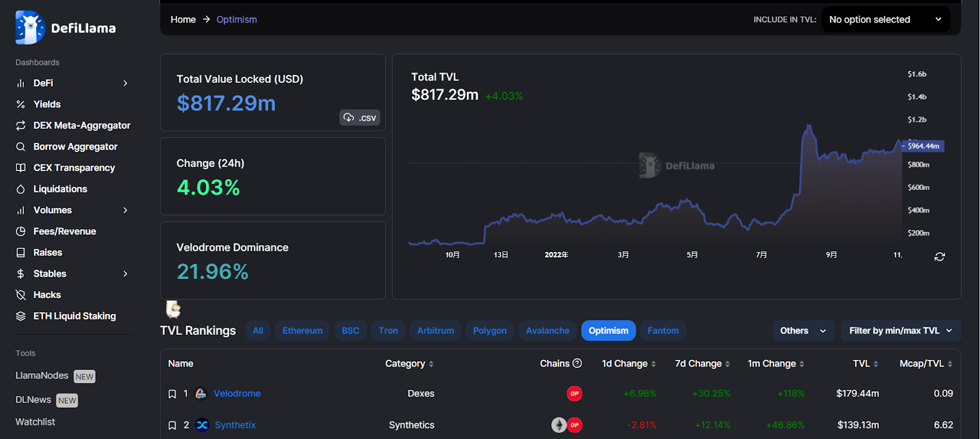This screenshot has height=439, width=980.
Task: Click the CEX Transparency book icon
Action: click(21, 168)
